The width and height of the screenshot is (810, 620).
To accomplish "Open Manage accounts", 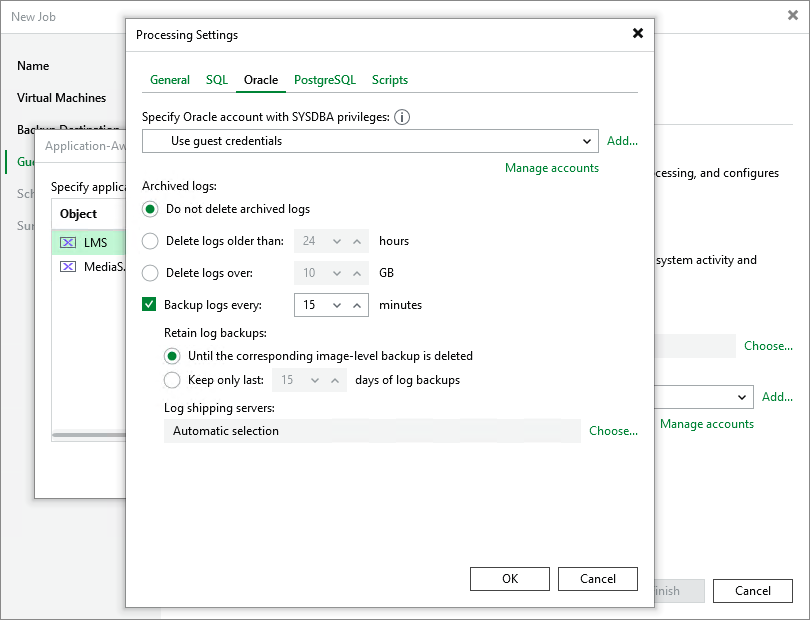I will point(551,168).
